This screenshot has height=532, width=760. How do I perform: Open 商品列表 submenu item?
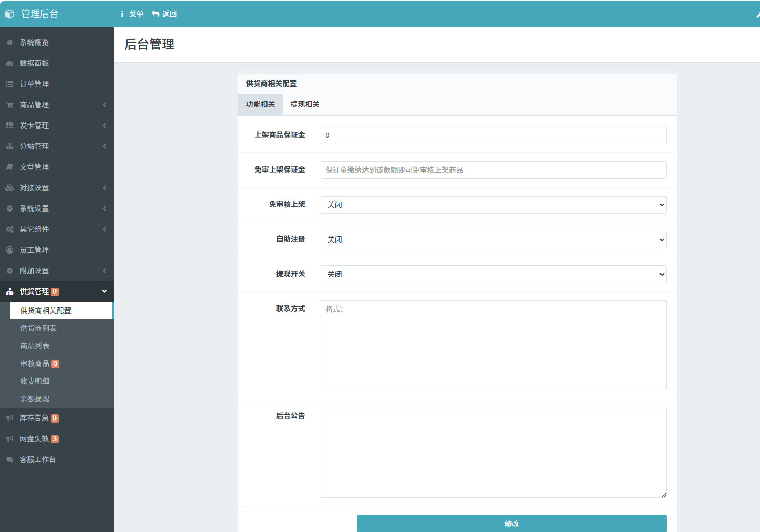[61, 346]
